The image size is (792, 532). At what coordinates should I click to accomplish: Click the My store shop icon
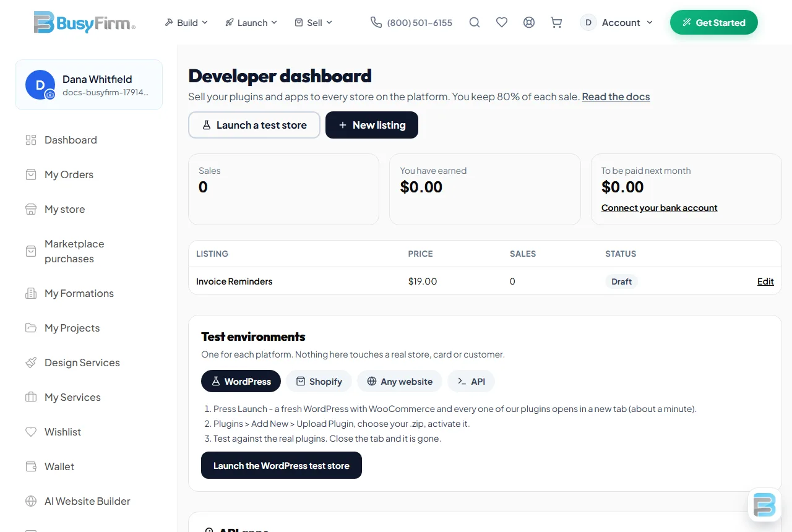click(31, 209)
